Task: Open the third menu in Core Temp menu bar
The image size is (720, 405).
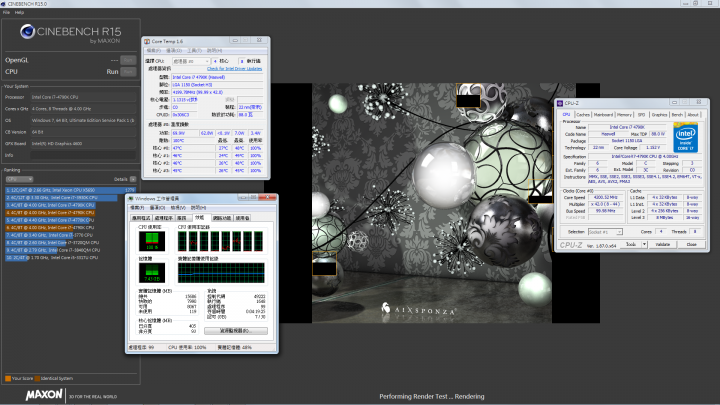Action: click(x=194, y=51)
